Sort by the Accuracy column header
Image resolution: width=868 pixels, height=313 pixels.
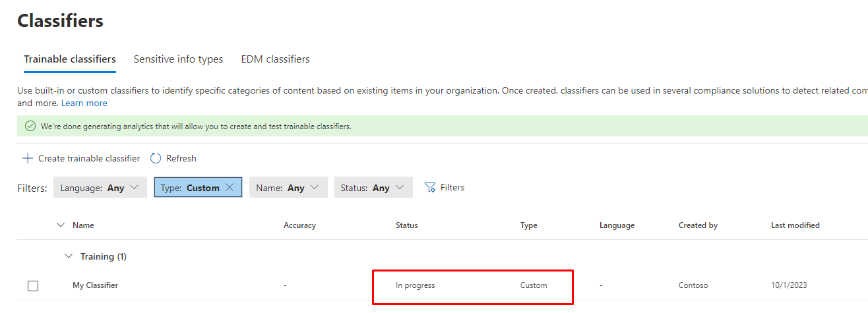(x=299, y=225)
